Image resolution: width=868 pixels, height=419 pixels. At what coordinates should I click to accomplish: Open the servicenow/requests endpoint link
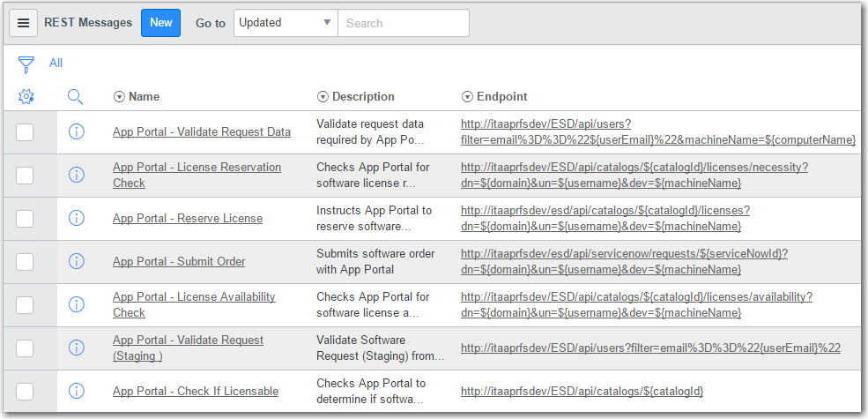625,262
